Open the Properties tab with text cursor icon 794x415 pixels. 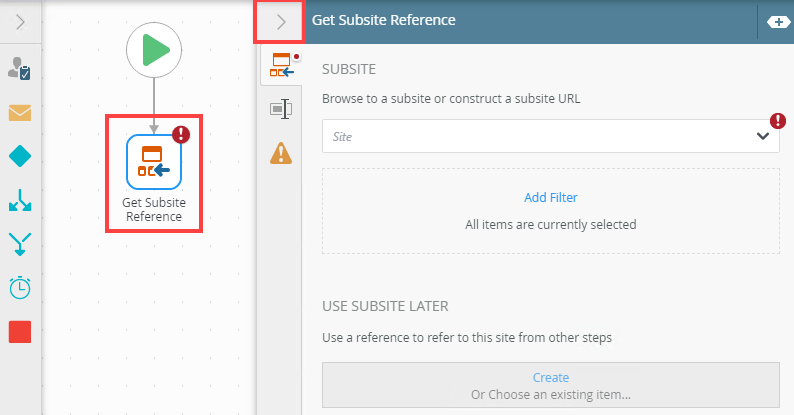pos(281,110)
